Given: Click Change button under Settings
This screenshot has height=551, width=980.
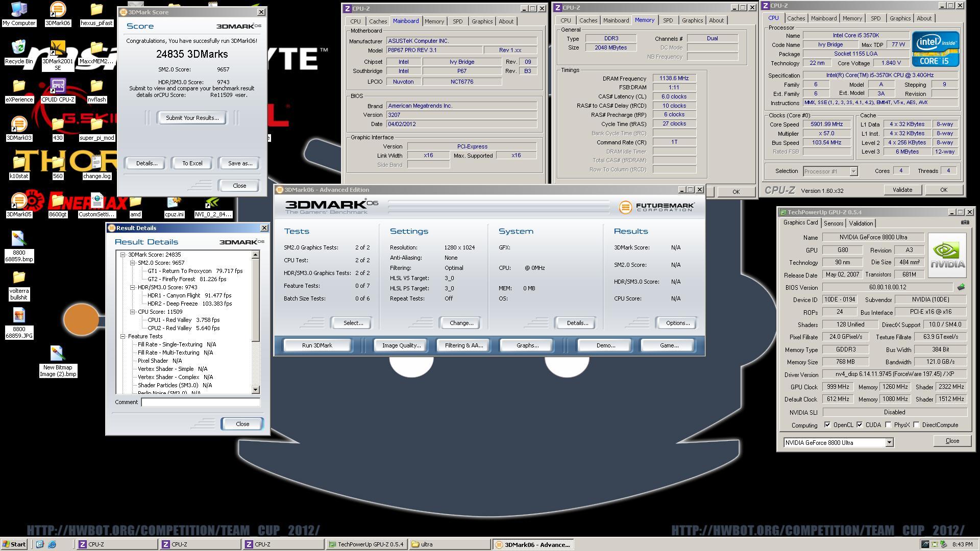Looking at the screenshot, I should 461,323.
